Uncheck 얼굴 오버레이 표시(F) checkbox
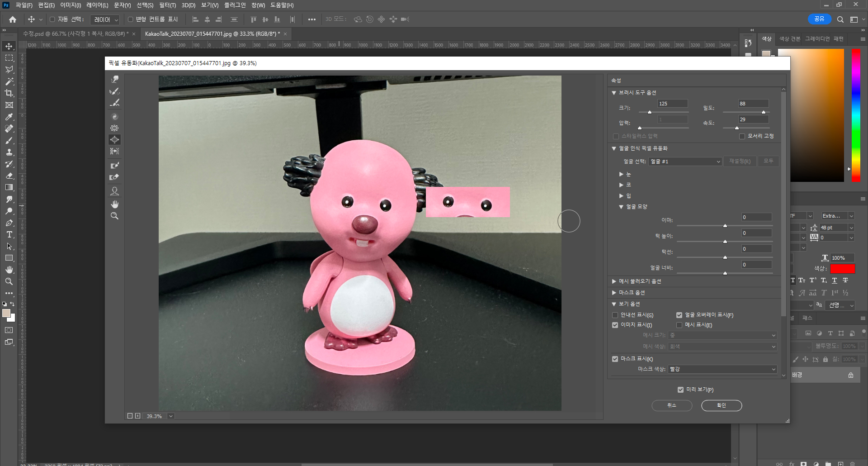The image size is (868, 466). [x=679, y=315]
